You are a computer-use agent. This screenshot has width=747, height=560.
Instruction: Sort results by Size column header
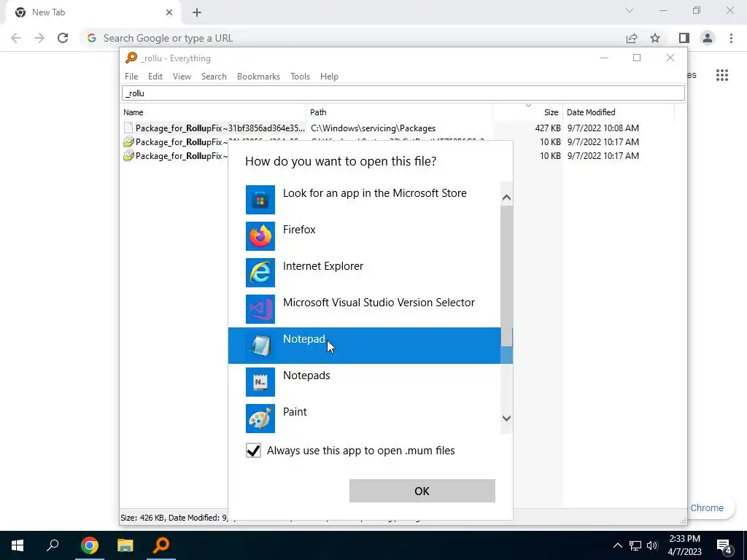pos(528,112)
